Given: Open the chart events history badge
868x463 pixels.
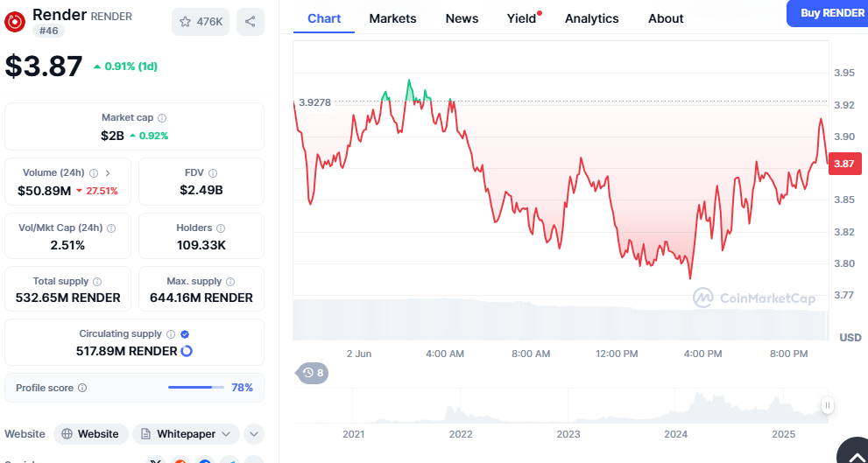Looking at the screenshot, I should click(x=313, y=373).
